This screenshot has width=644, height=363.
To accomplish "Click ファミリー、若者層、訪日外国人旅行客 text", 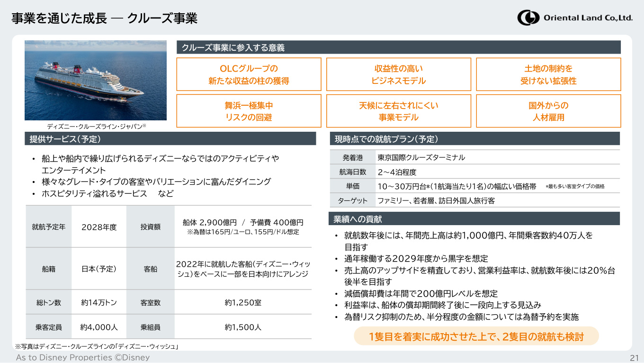I will [x=436, y=200].
